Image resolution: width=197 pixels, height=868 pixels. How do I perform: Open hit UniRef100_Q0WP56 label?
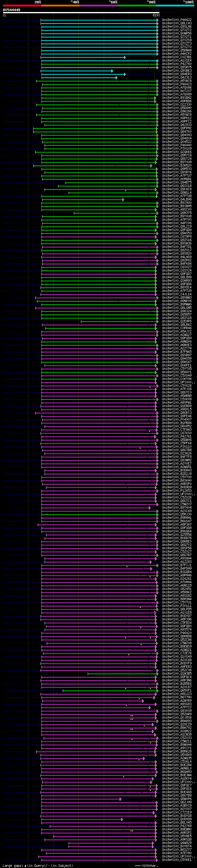coord(177,33)
